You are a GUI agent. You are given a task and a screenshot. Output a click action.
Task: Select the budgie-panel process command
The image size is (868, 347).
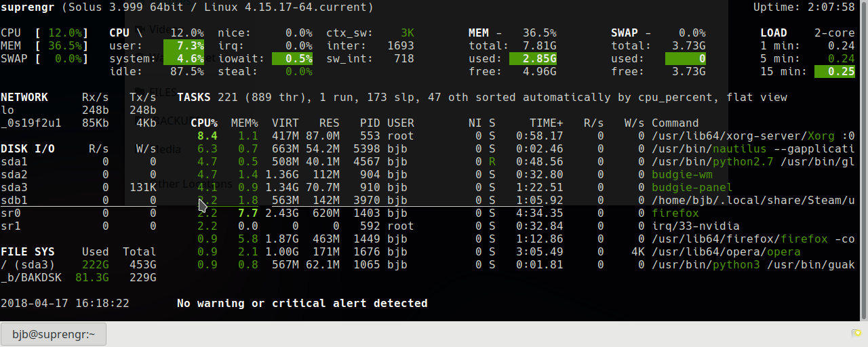coord(692,187)
